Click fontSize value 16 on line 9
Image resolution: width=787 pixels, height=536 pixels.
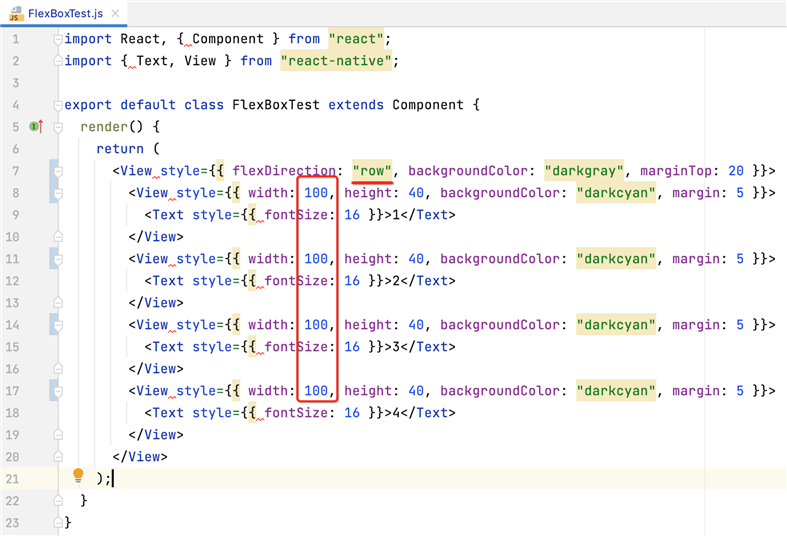click(x=352, y=215)
